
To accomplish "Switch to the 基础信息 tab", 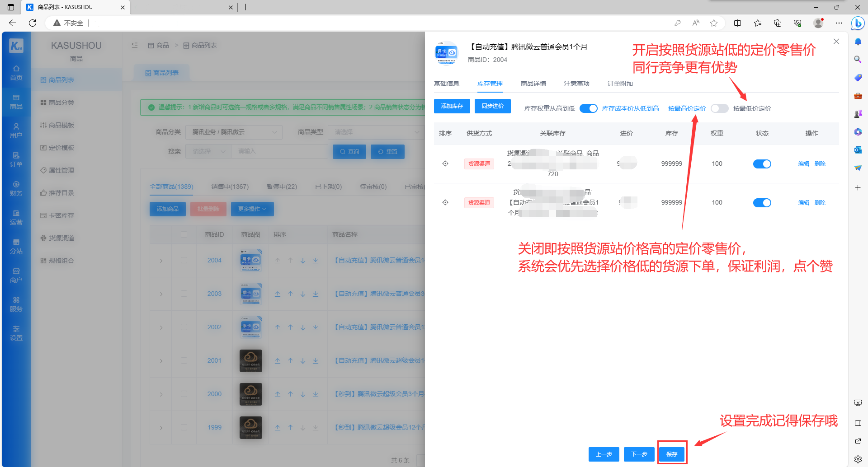I will (x=447, y=84).
